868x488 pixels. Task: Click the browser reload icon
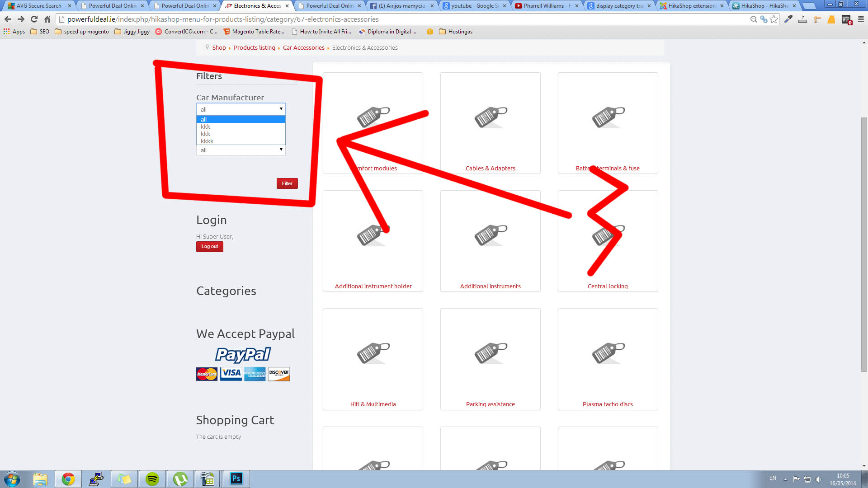point(34,19)
